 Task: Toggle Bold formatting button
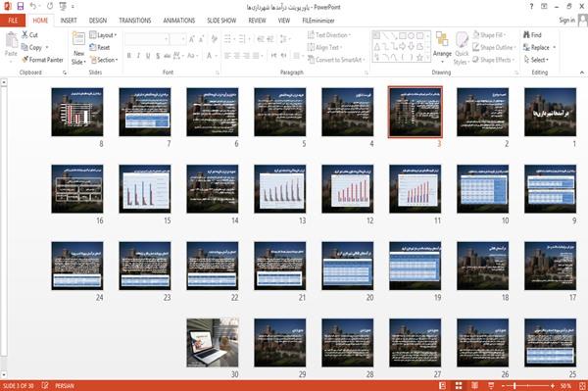point(129,56)
